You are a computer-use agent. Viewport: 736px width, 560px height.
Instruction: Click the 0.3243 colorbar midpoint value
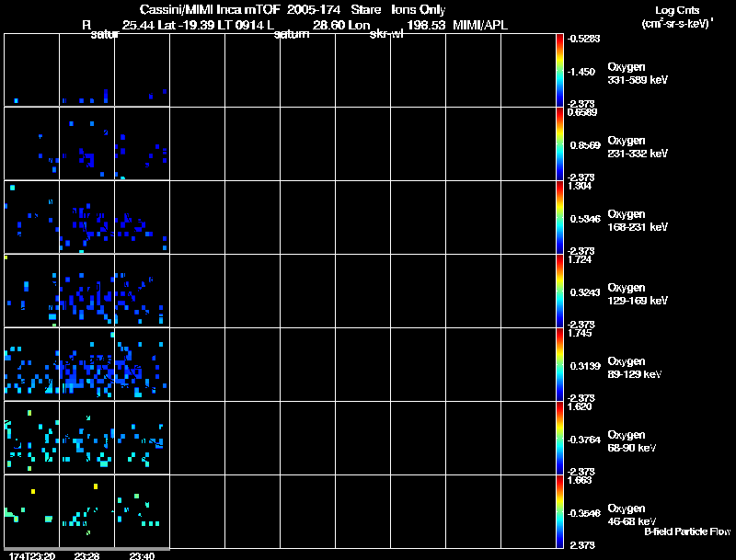(x=585, y=292)
